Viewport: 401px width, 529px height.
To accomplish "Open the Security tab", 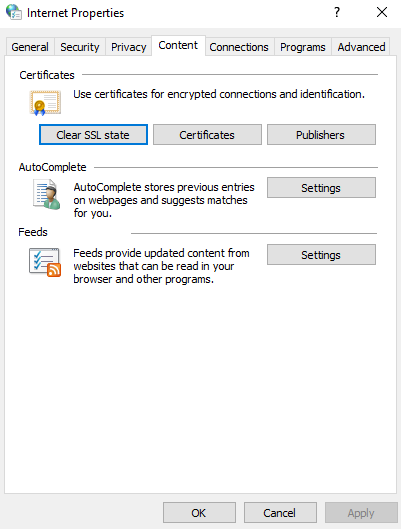I will coord(80,47).
